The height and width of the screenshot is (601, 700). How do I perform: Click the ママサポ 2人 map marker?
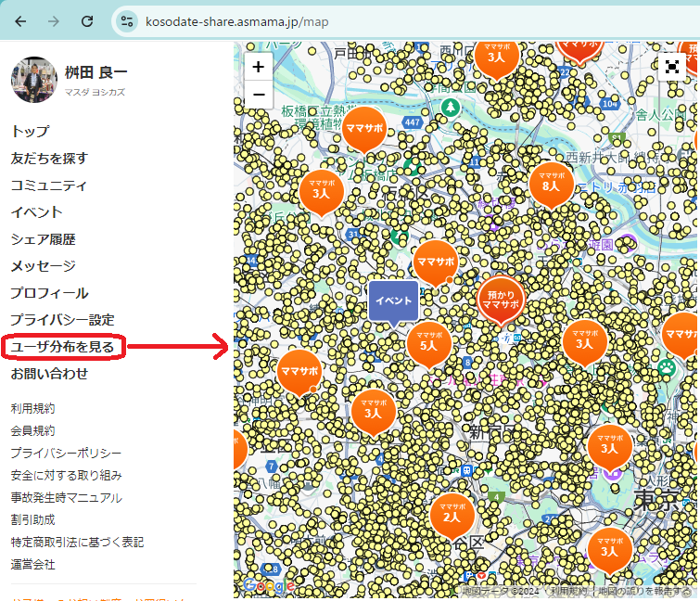(x=452, y=514)
